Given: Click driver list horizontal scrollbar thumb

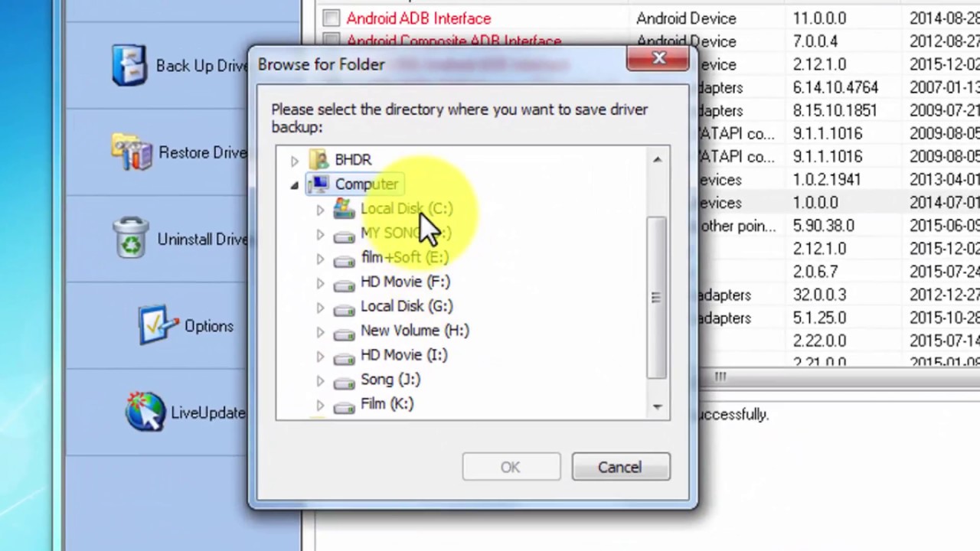Looking at the screenshot, I should pyautogui.click(x=720, y=376).
